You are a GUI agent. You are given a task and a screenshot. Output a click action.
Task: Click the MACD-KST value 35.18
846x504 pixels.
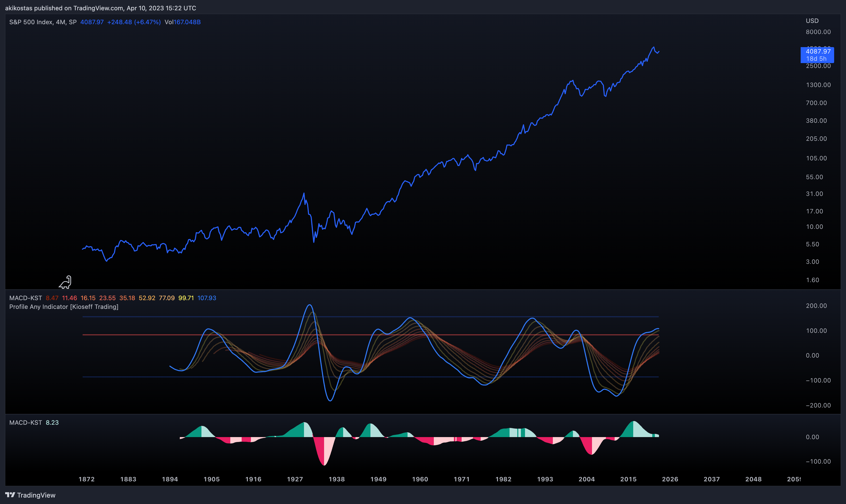tap(127, 298)
